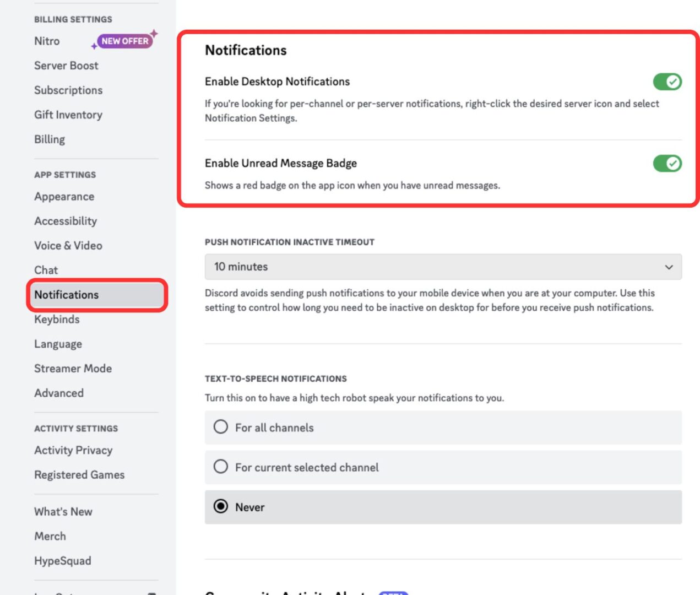Disable the Enable Desktop Notifications toggle
700x595 pixels.
[x=667, y=82]
